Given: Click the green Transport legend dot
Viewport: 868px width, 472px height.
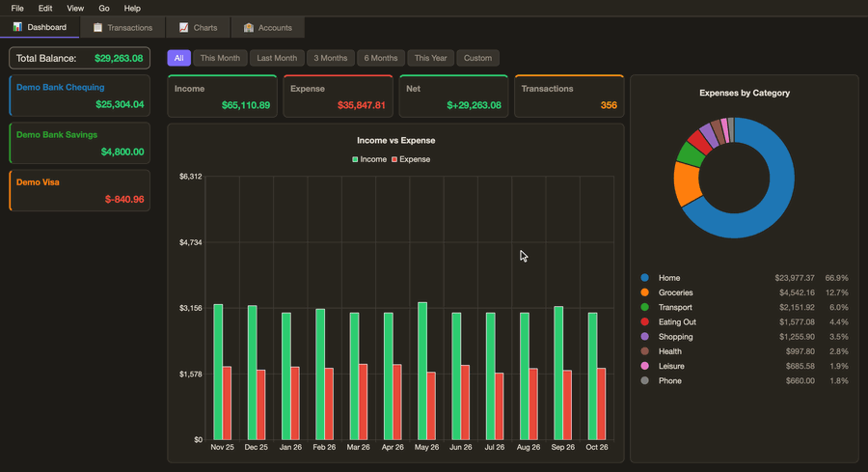Looking at the screenshot, I should tap(644, 307).
